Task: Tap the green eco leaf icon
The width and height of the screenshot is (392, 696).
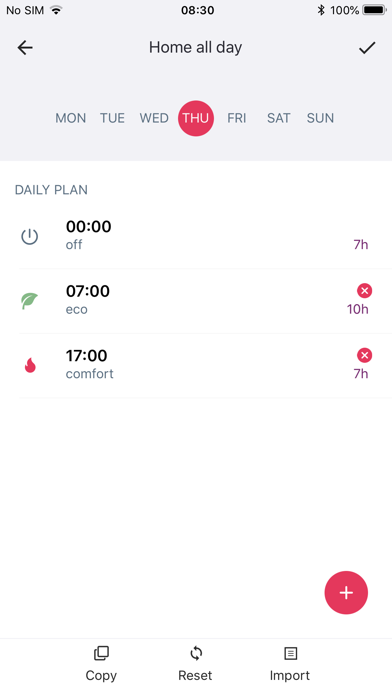Action: coord(30,301)
